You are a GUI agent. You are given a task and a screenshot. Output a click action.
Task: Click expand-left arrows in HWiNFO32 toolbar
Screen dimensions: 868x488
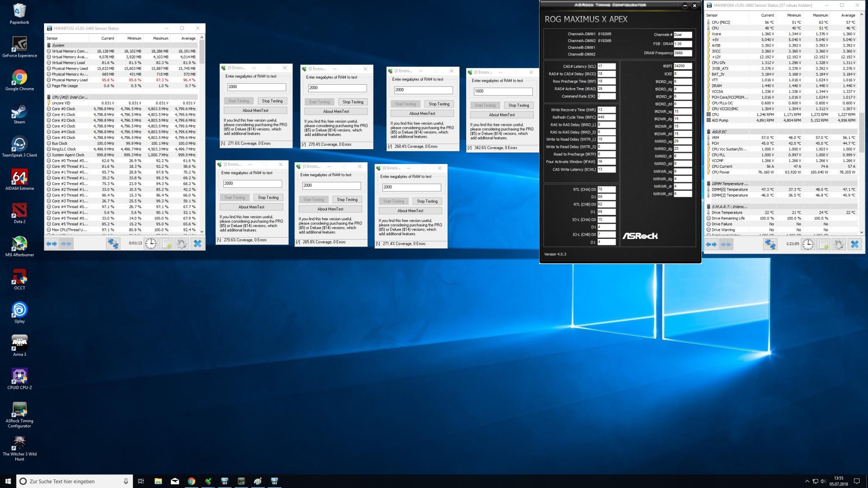click(x=52, y=244)
